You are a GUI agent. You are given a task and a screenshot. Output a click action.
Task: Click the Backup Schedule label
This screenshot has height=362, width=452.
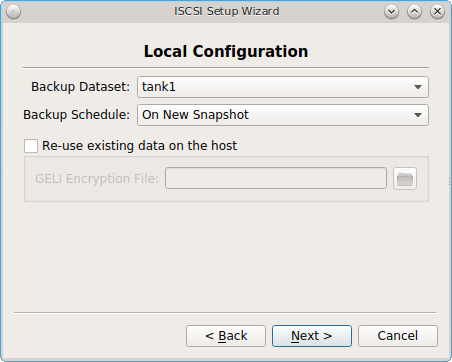tap(76, 115)
